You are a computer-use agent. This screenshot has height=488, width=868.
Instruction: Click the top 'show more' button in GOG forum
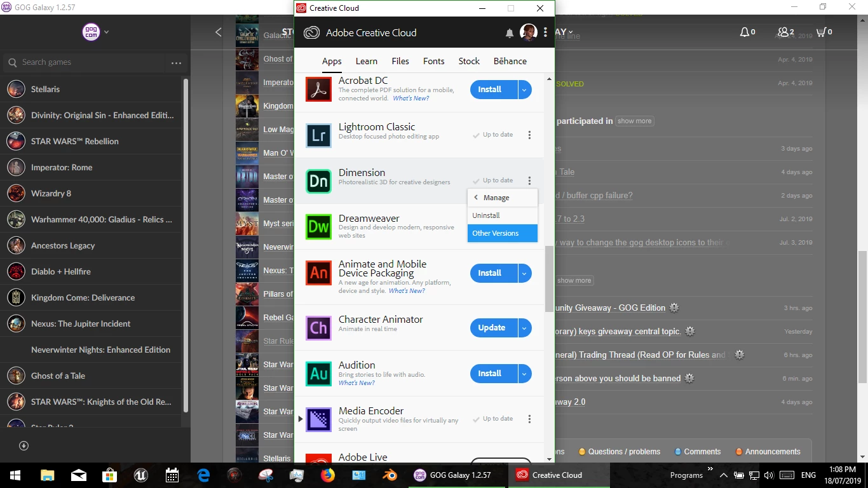tap(634, 121)
